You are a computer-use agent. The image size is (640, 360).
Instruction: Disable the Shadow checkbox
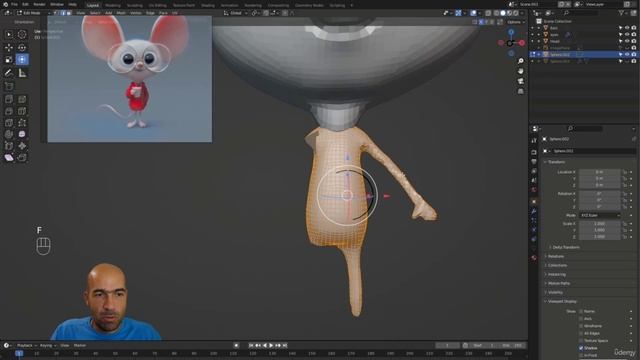581,348
